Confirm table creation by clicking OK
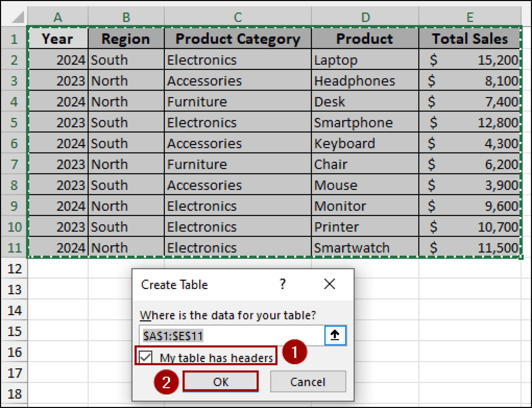The image size is (532, 408). [x=221, y=382]
